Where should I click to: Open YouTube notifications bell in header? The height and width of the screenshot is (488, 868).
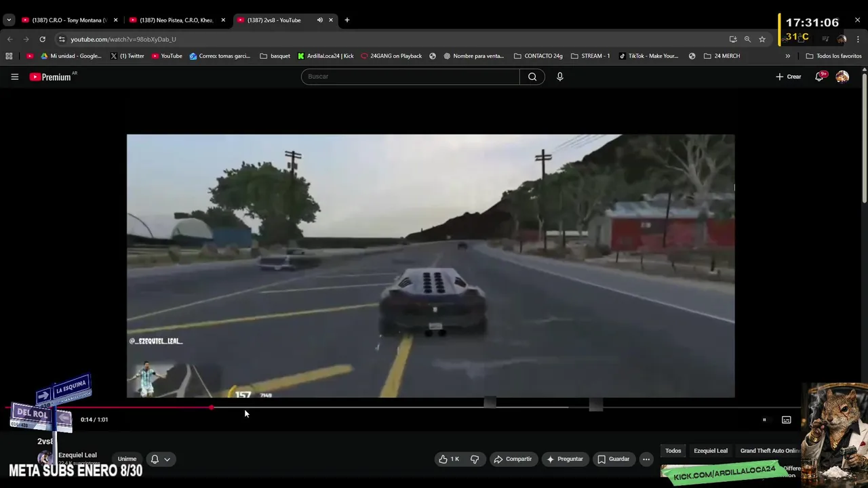click(819, 77)
